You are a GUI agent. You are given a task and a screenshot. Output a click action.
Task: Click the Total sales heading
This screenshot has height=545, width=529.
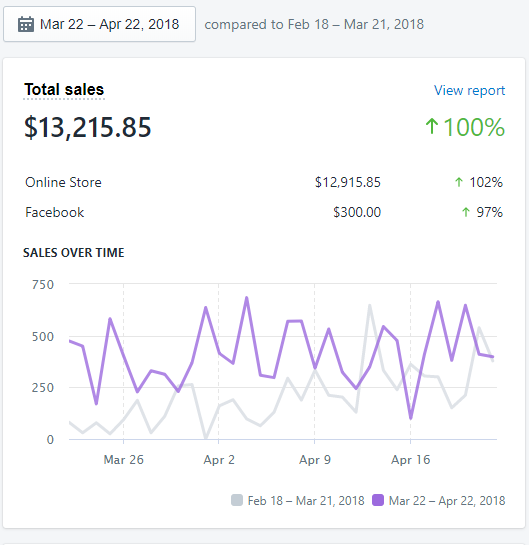[64, 90]
